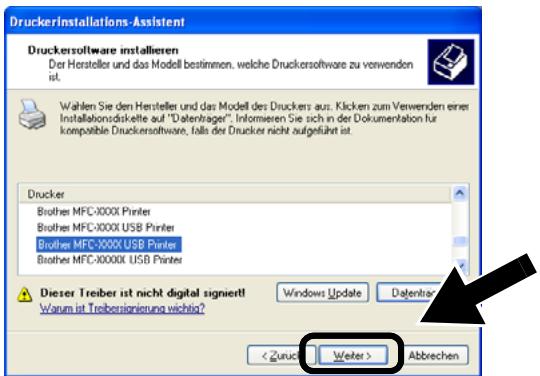Click the Weiter button
The height and width of the screenshot is (376, 540).
coord(353,355)
